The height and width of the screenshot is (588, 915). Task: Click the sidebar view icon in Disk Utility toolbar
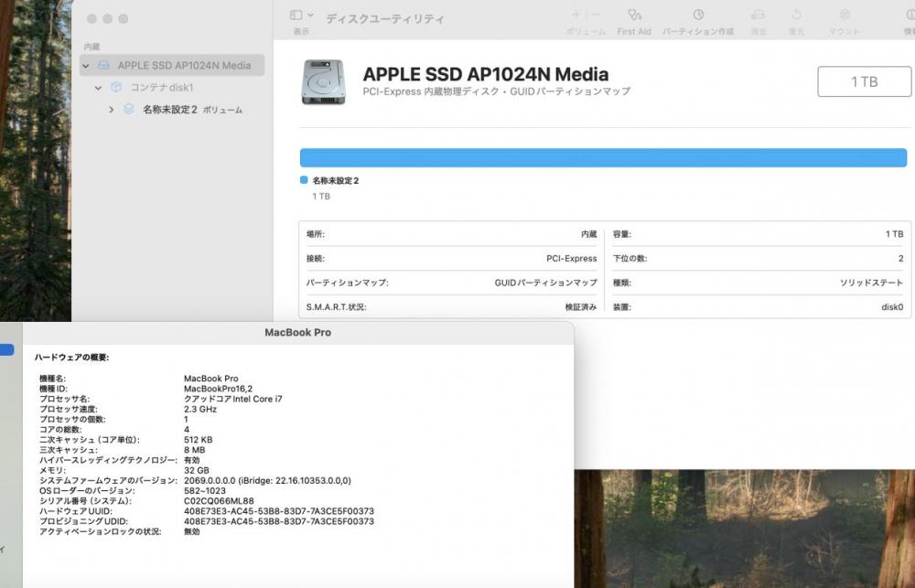(x=296, y=16)
